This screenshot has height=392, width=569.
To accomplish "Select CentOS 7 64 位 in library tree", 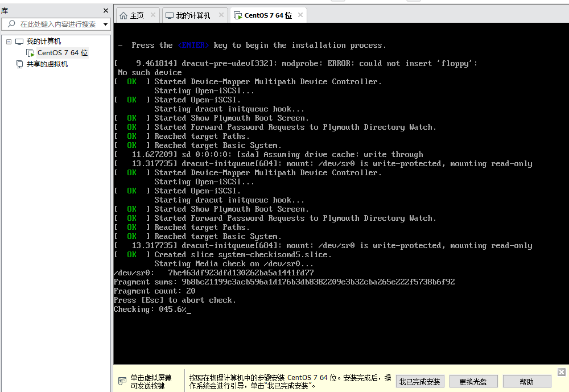I will pyautogui.click(x=63, y=53).
